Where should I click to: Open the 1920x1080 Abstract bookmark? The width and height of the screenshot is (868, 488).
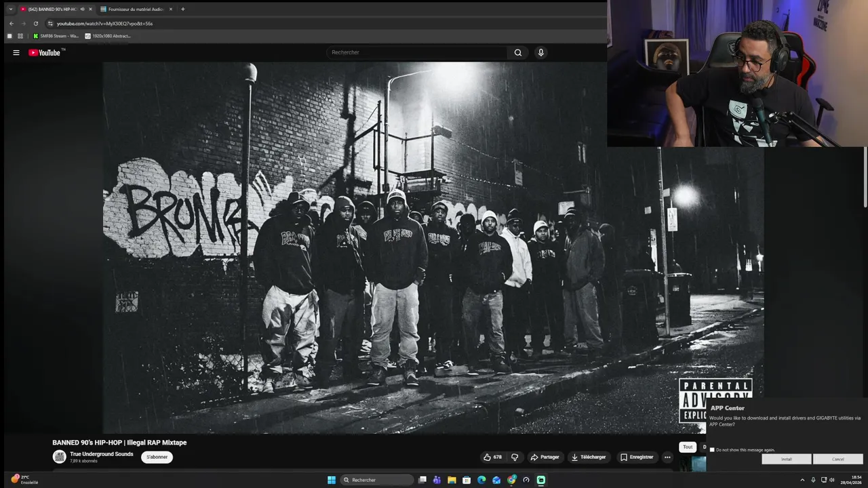coord(108,36)
